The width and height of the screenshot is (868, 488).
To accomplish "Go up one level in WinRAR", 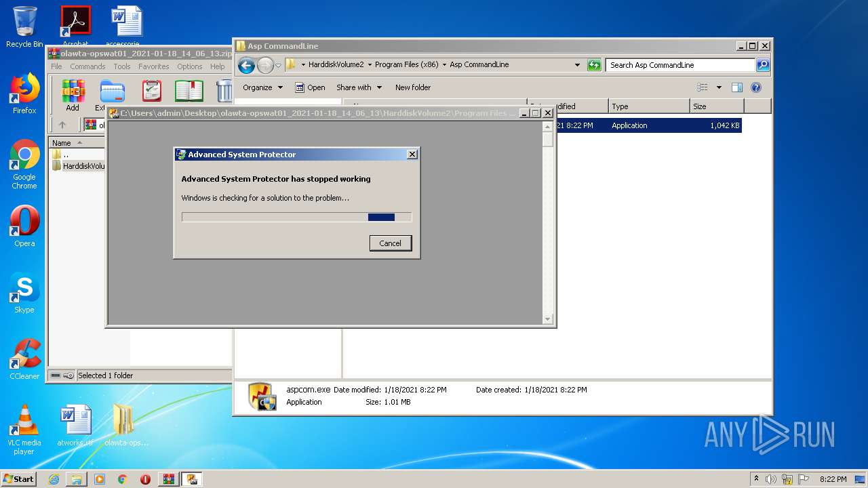I will point(62,125).
